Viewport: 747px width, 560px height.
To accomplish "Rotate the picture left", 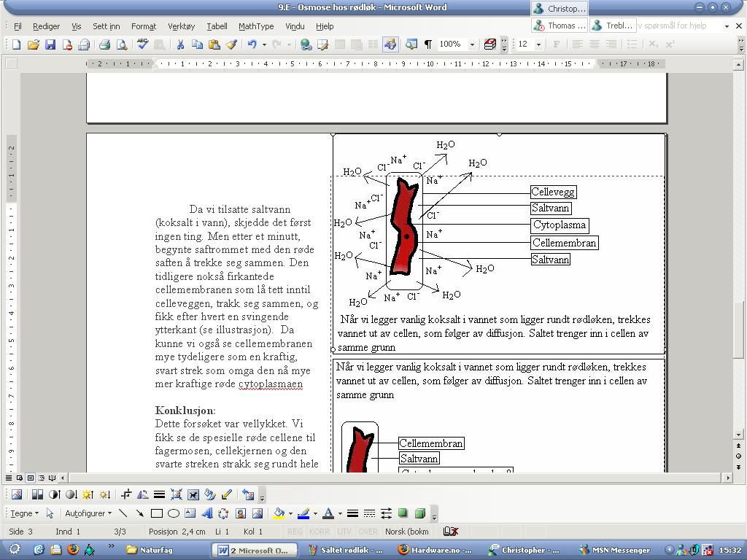I will 142,494.
